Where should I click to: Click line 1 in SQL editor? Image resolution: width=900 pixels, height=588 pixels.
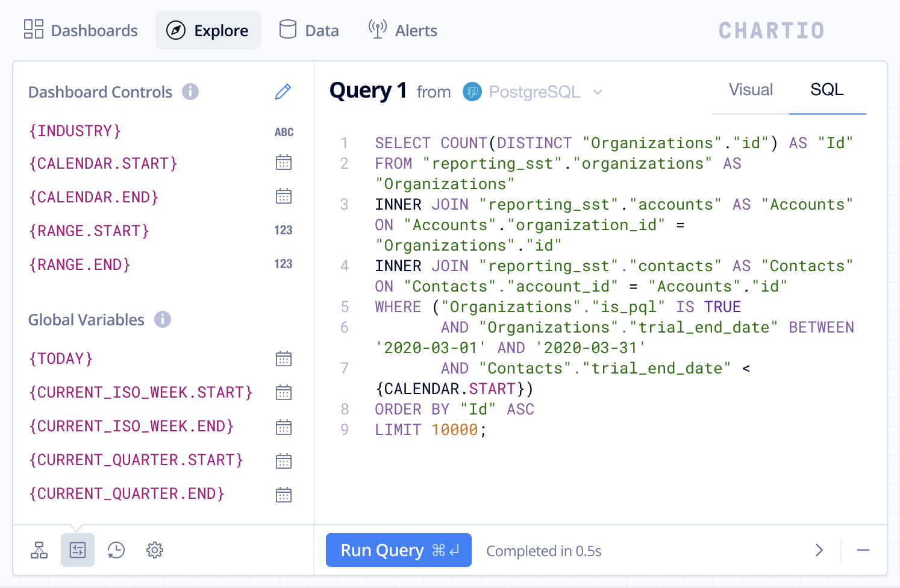click(x=614, y=143)
